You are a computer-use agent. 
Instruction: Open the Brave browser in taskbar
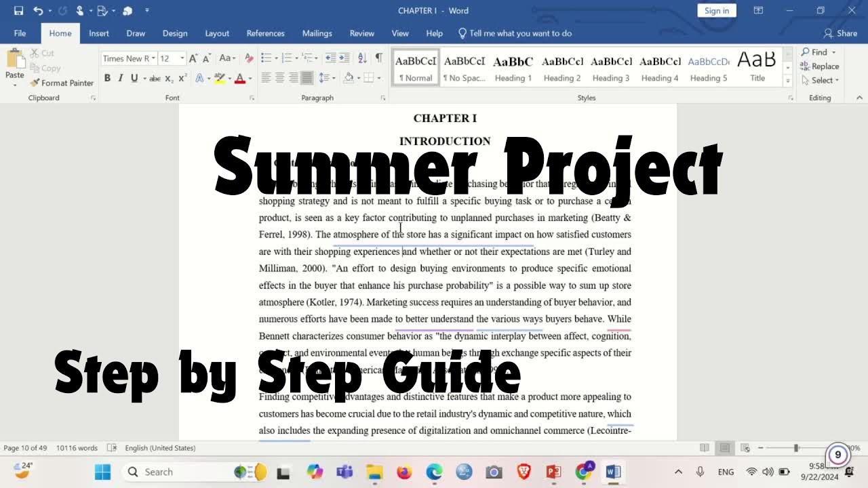(524, 472)
